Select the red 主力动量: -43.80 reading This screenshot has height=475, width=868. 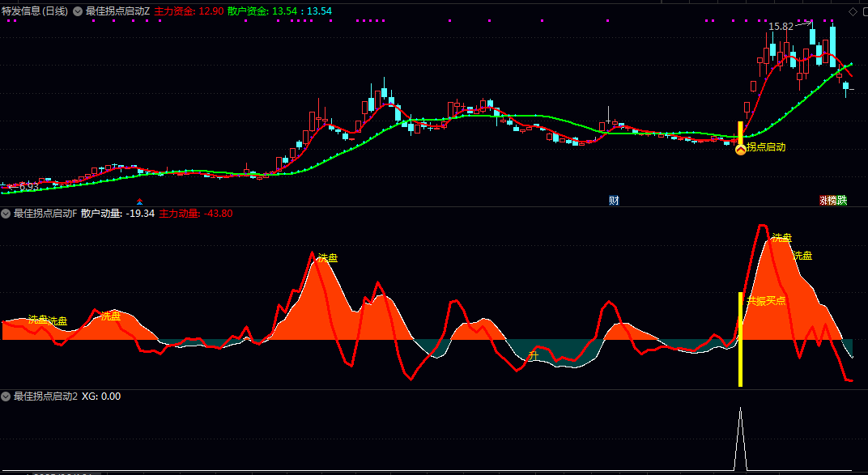tap(196, 214)
